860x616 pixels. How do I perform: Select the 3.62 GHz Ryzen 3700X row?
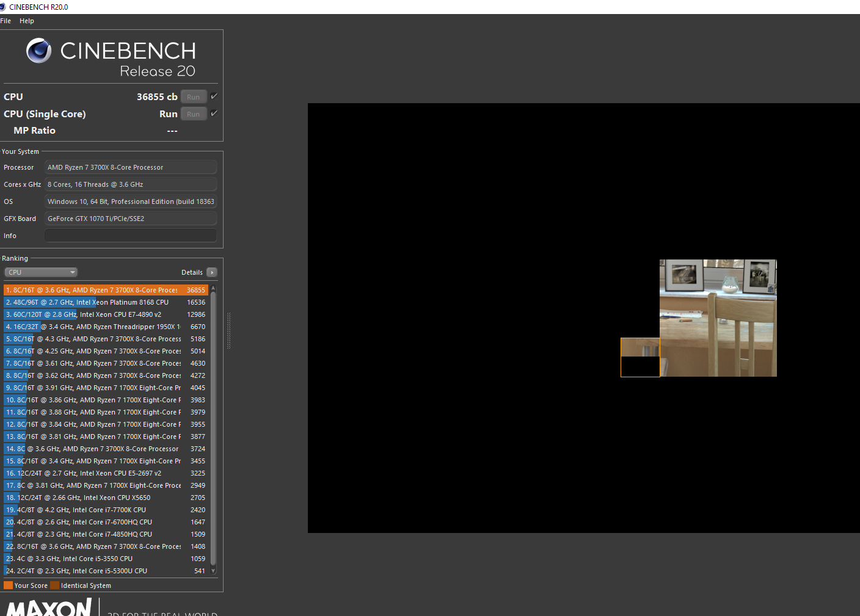coord(106,375)
